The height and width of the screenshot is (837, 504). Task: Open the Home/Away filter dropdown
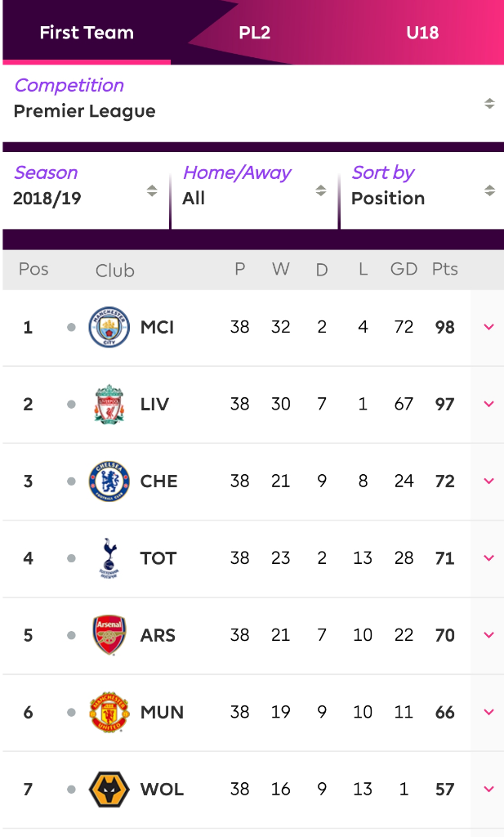coord(254,190)
